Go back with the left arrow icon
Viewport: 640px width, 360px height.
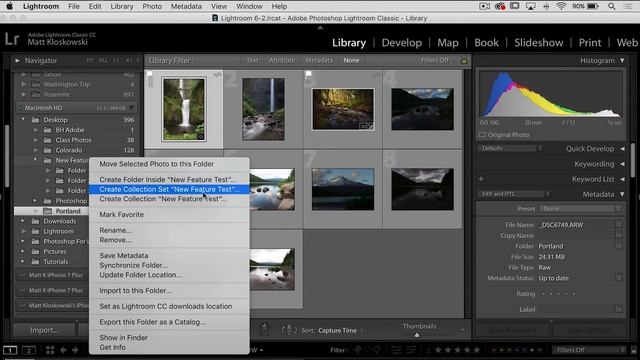pos(63,350)
